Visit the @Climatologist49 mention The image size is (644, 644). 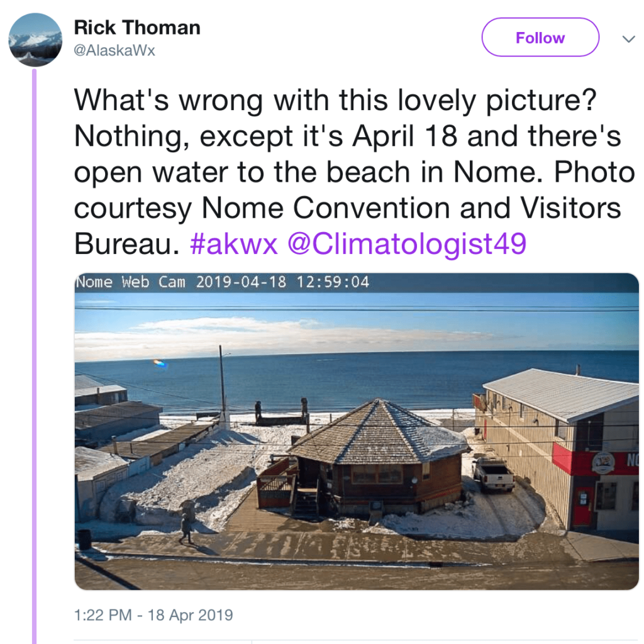pyautogui.click(x=407, y=245)
